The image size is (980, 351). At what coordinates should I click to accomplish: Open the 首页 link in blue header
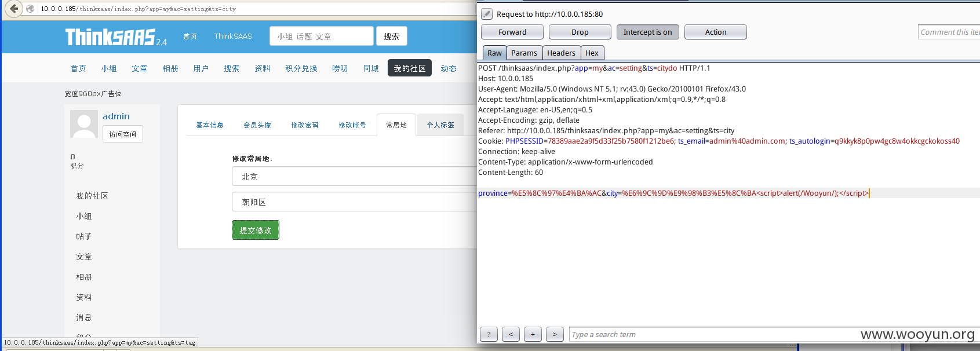(x=190, y=36)
